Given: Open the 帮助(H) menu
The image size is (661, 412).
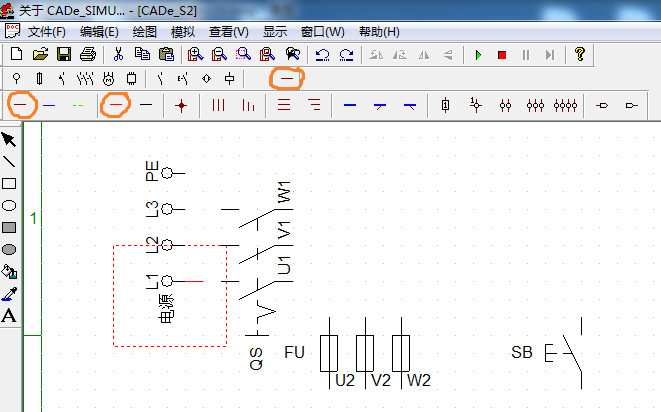Looking at the screenshot, I should pyautogui.click(x=379, y=32).
